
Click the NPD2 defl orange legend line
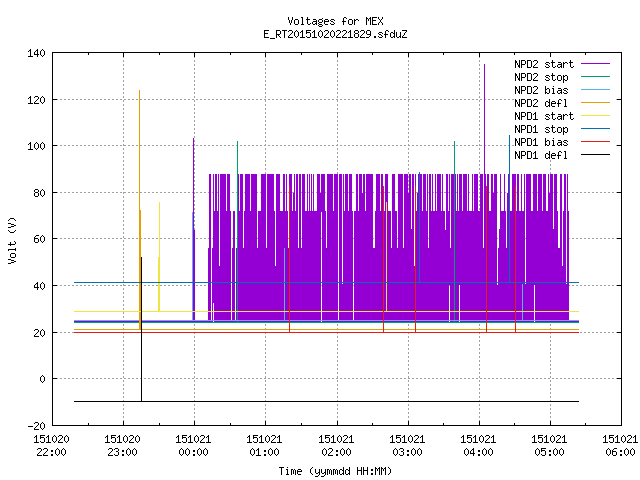coord(595,103)
